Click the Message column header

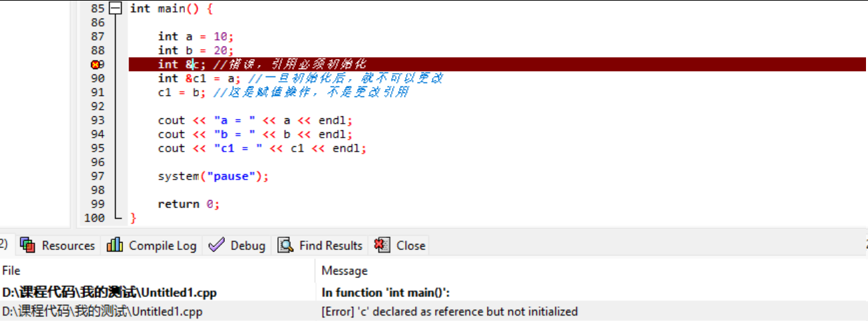click(345, 270)
